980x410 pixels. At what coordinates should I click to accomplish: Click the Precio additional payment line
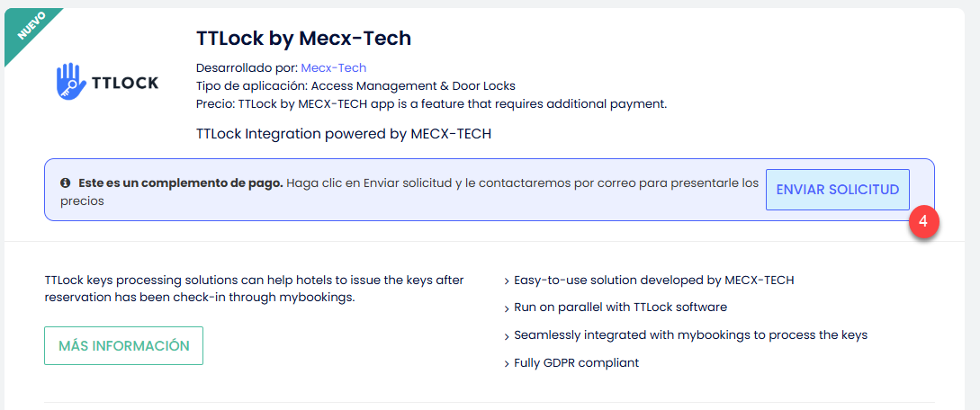point(431,103)
